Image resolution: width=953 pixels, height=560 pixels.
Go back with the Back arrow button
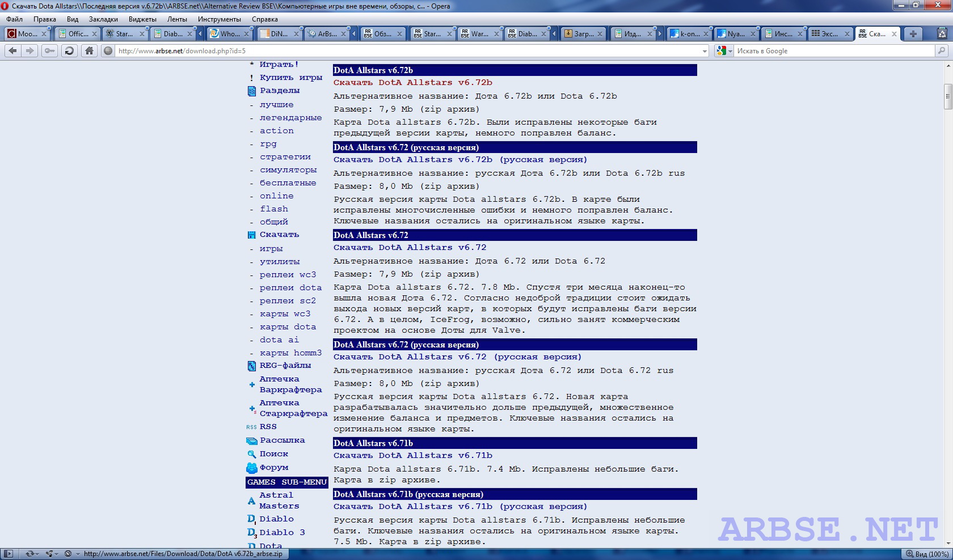[12, 51]
